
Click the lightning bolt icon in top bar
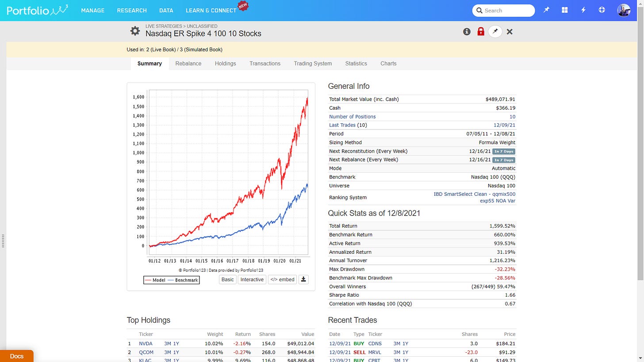point(583,10)
